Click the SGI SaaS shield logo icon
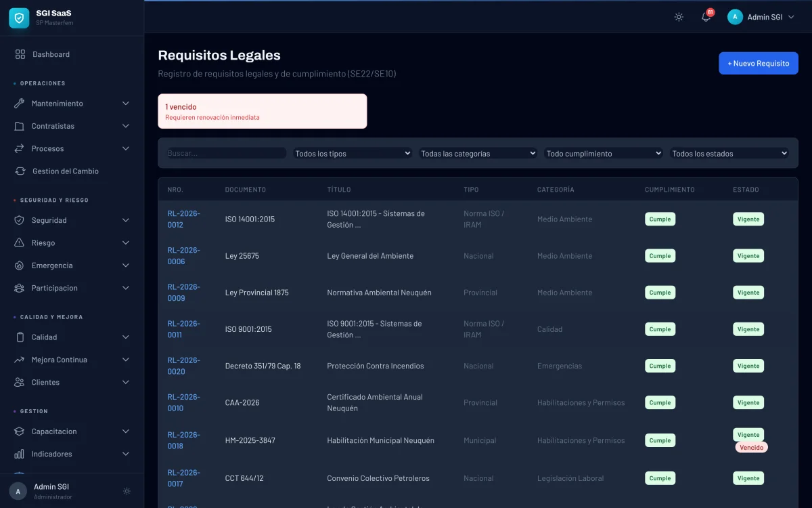This screenshot has height=508, width=812. [19, 18]
